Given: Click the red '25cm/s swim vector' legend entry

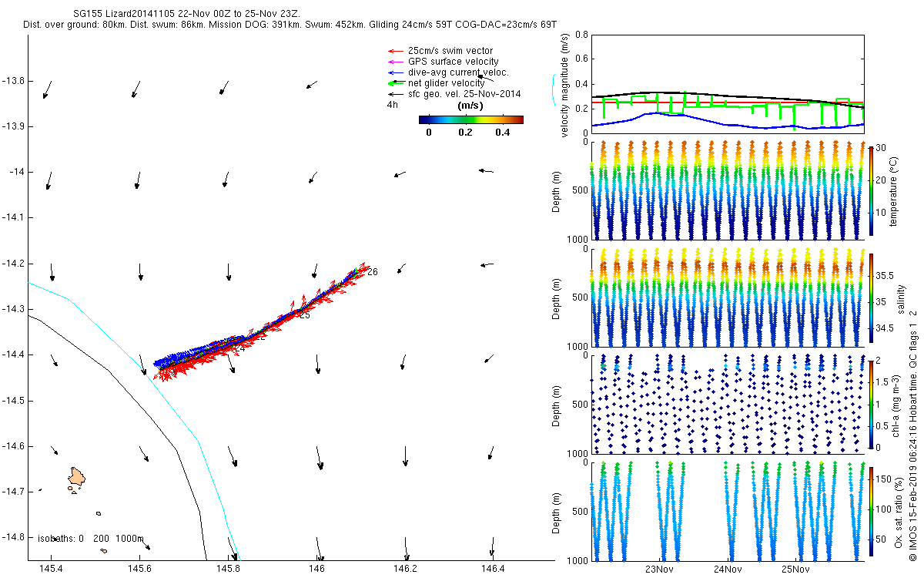Looking at the screenshot, I should coord(440,51).
